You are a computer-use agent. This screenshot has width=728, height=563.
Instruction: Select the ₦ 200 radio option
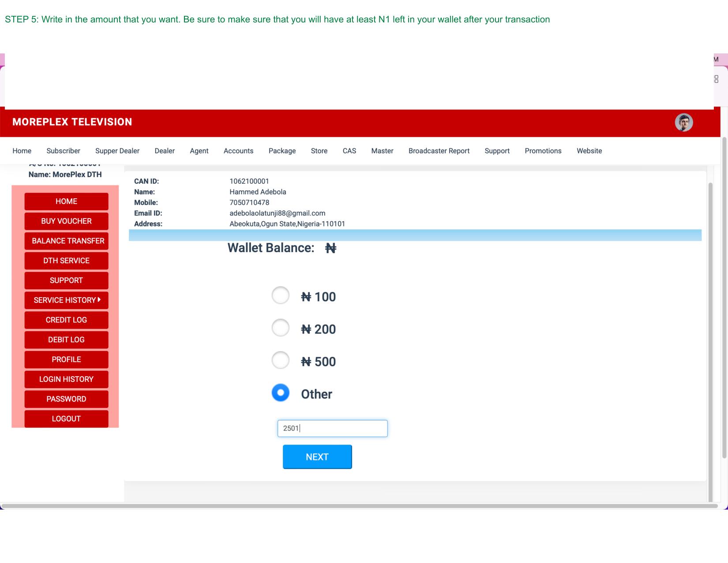pos(280,328)
